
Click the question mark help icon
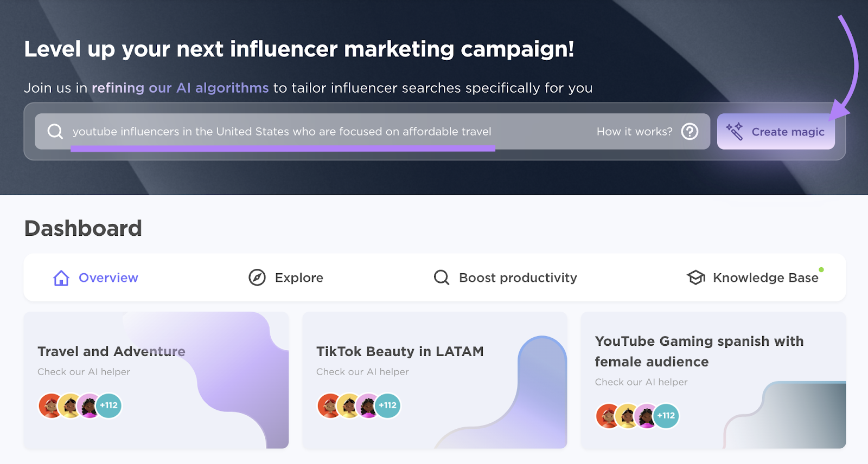pyautogui.click(x=690, y=131)
